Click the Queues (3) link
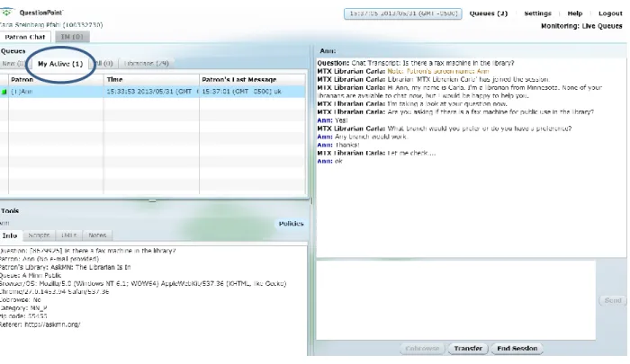 [x=488, y=13]
